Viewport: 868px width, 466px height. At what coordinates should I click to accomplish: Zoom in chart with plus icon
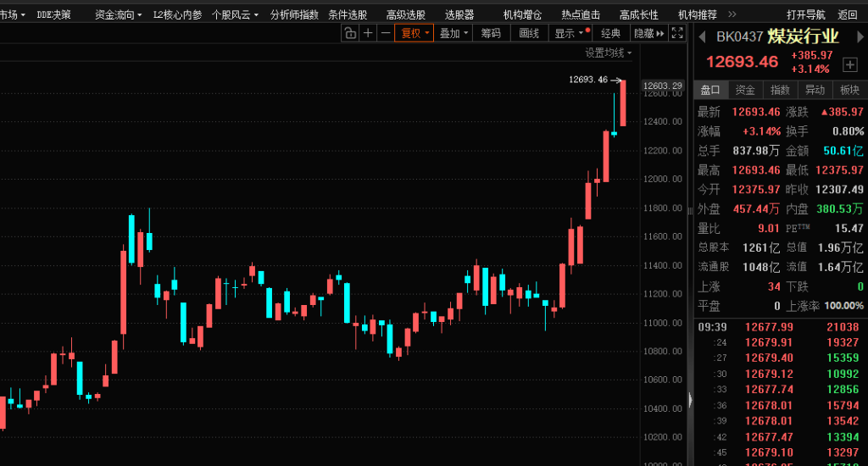coord(368,33)
